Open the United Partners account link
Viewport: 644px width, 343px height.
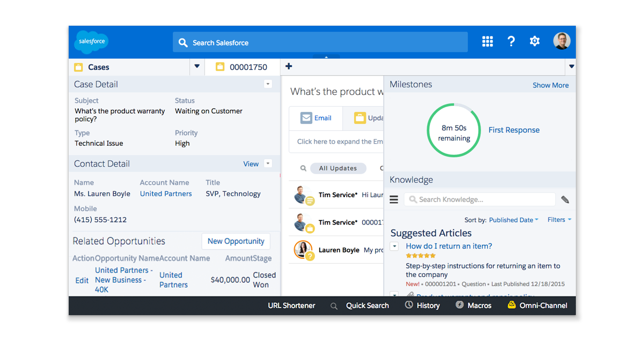[166, 194]
